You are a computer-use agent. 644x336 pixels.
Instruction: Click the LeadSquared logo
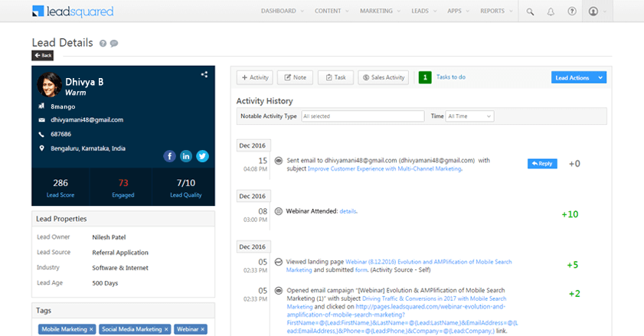point(73,11)
